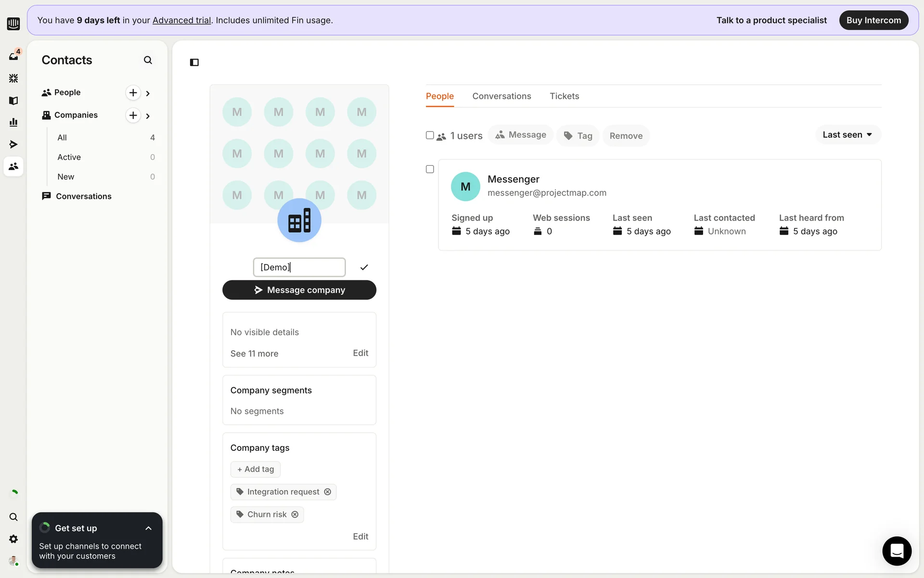Check the select all users checkbox

[x=430, y=135]
